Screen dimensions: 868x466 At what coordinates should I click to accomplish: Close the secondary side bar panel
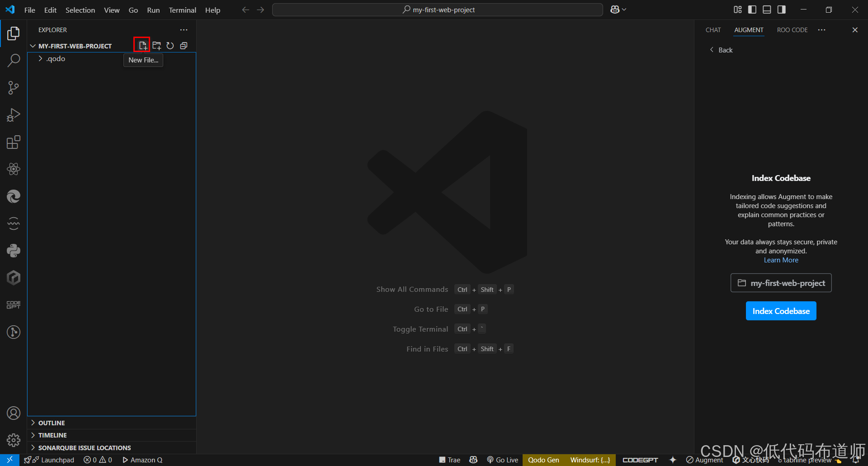point(854,30)
